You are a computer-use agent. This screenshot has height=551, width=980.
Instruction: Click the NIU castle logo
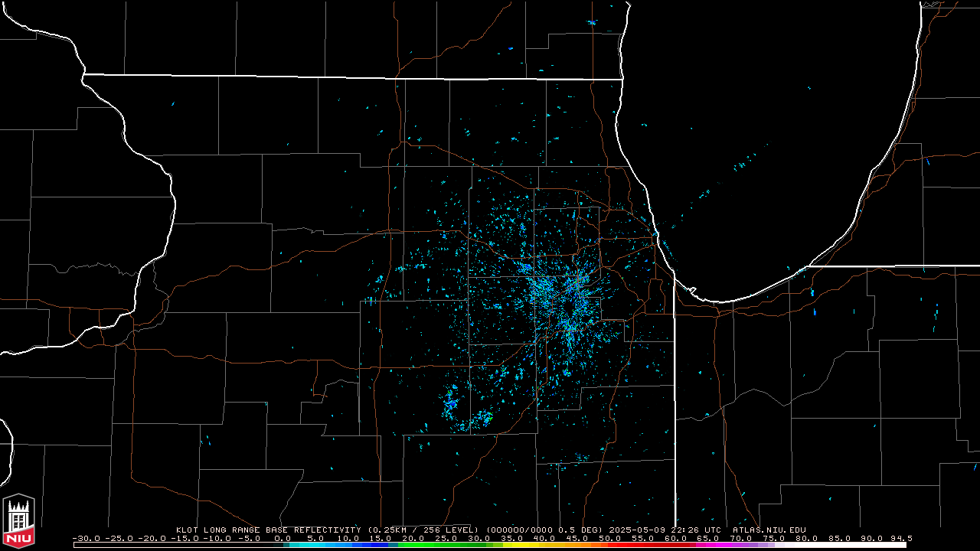(x=18, y=521)
